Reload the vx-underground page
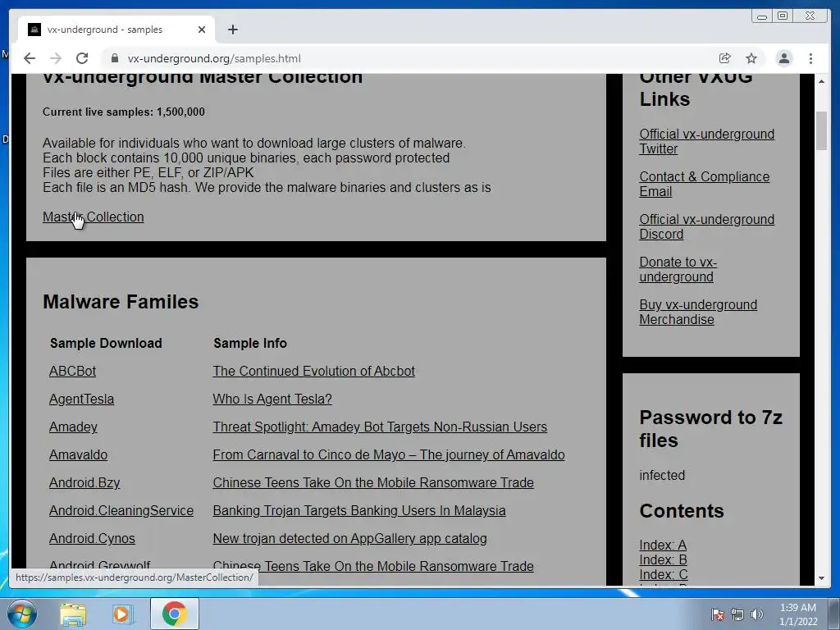Screen dimensions: 840x630 point(82,58)
